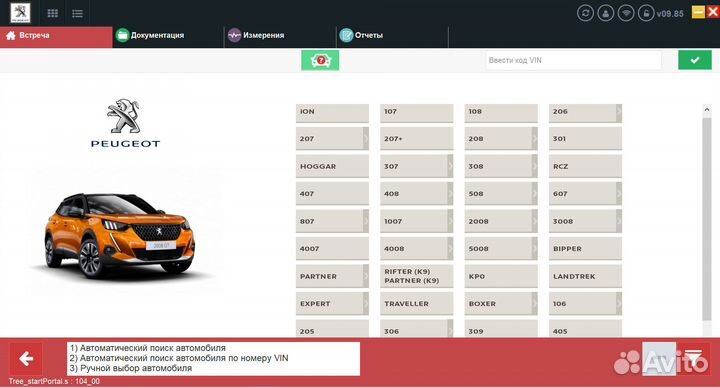Choose the 2008 model button

(x=501, y=221)
